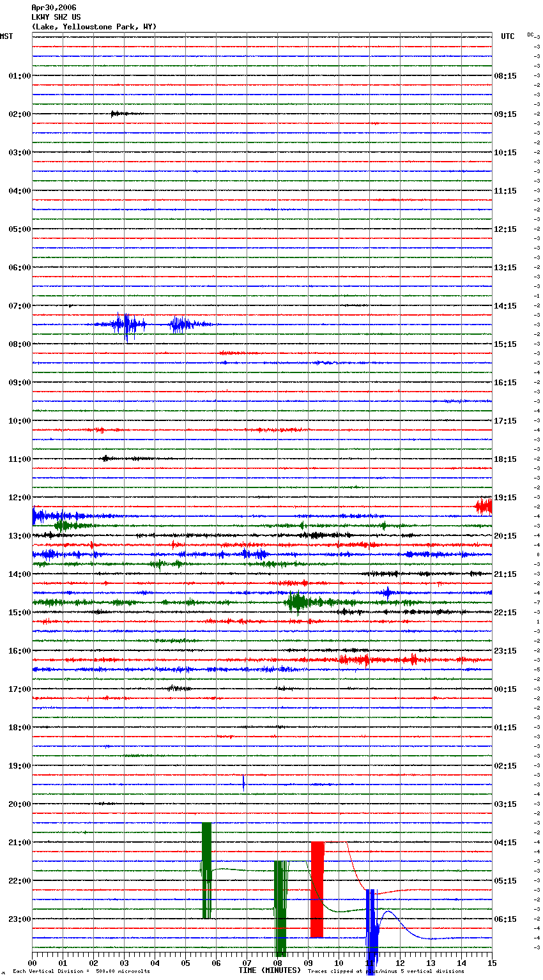Click the 11:15 UTC time label
This screenshot has height=980, width=543.
[x=505, y=191]
